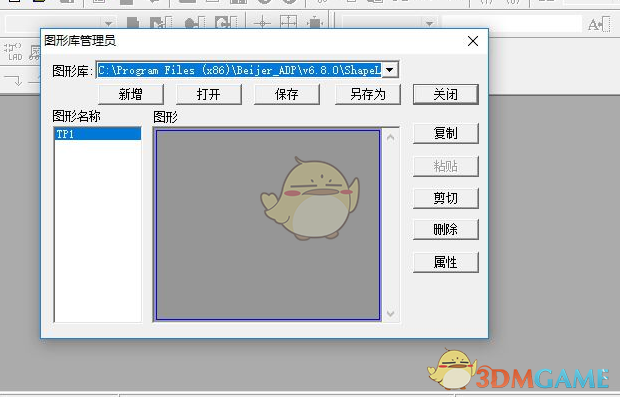Save the library using 保存
This screenshot has width=620, height=397.
click(x=287, y=95)
